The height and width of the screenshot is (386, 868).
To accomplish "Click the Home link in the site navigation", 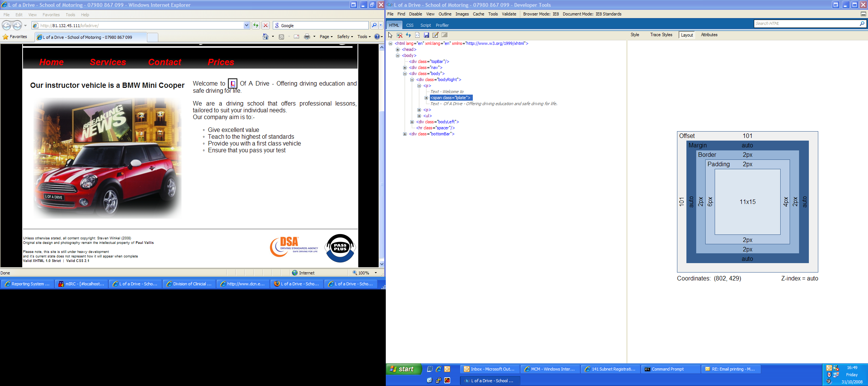I will click(52, 62).
